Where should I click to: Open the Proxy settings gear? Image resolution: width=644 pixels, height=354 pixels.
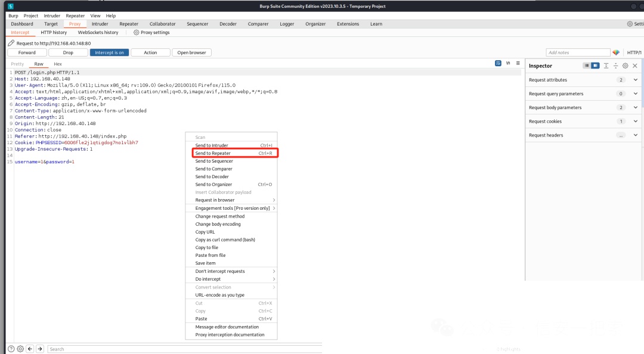pyautogui.click(x=137, y=32)
